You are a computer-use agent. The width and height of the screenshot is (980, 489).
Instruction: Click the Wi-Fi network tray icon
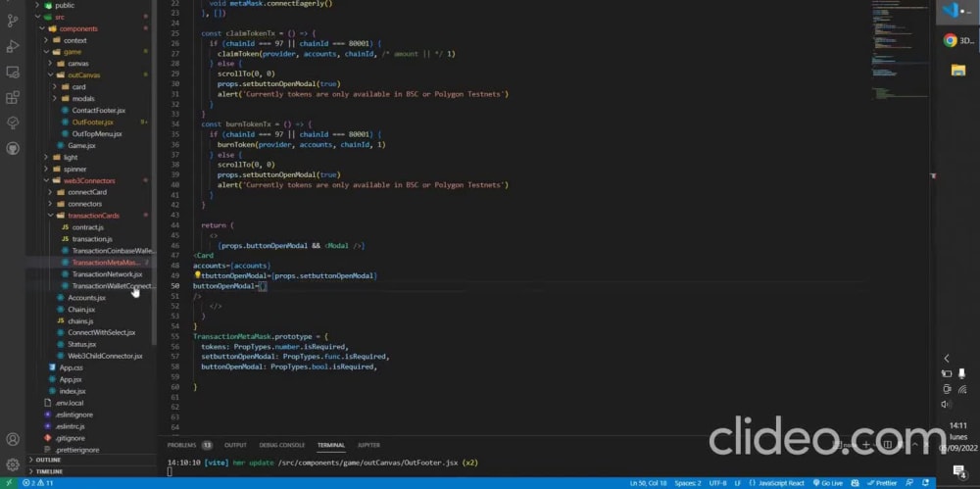[962, 389]
